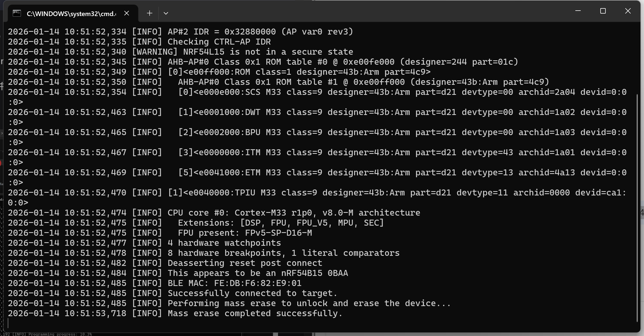This screenshot has width=644, height=336.
Task: Close the cmd.exe terminal tab
Action: tap(127, 13)
